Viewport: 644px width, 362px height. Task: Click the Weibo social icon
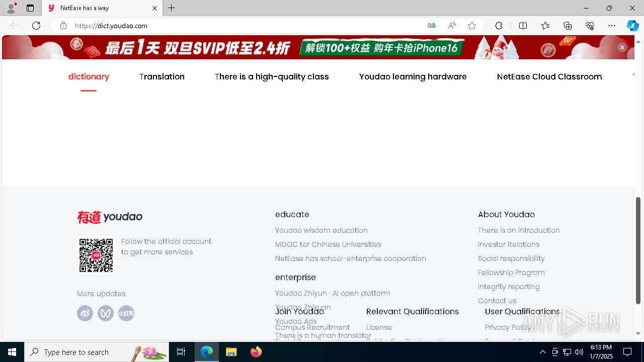[85, 313]
